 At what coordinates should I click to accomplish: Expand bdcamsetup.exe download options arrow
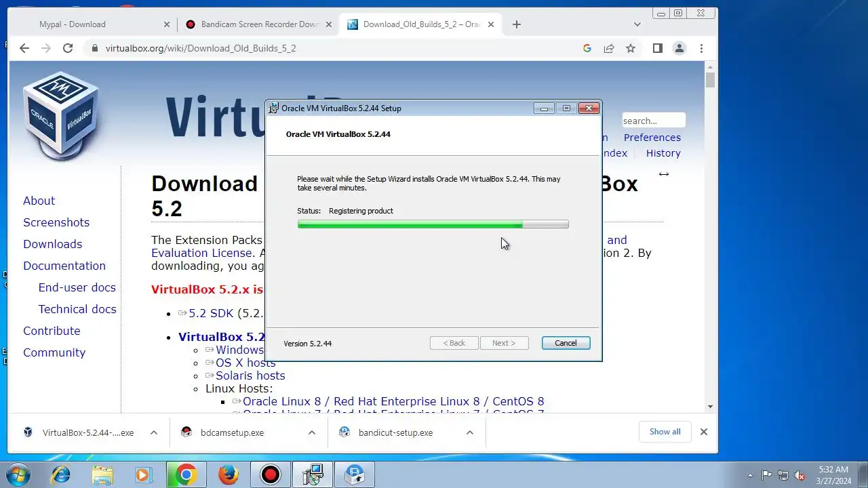(312, 432)
